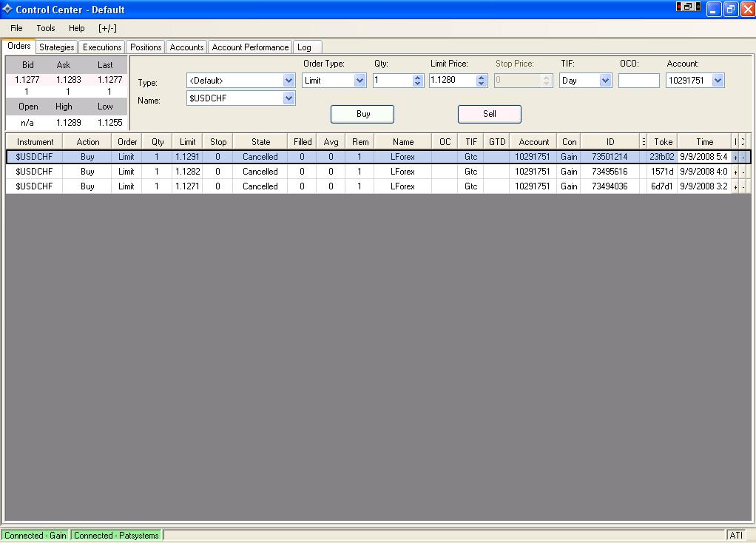Click the Sell button
756x543 pixels.
pyautogui.click(x=490, y=114)
